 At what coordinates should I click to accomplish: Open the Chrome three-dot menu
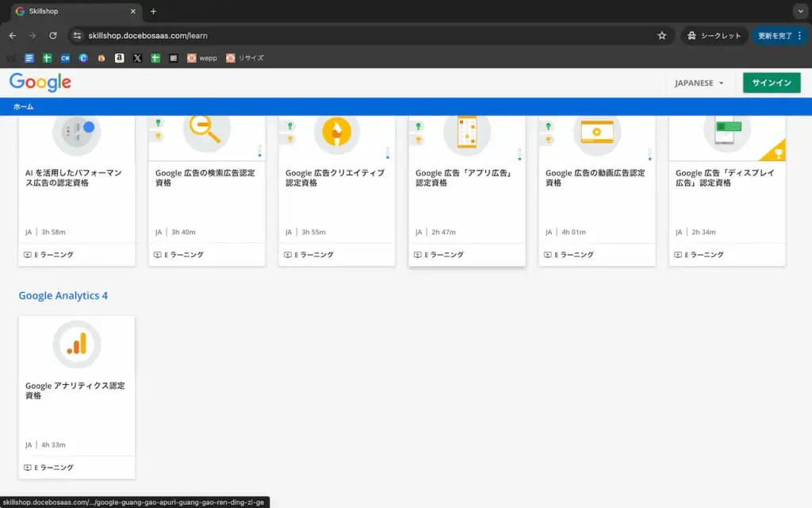click(x=799, y=36)
